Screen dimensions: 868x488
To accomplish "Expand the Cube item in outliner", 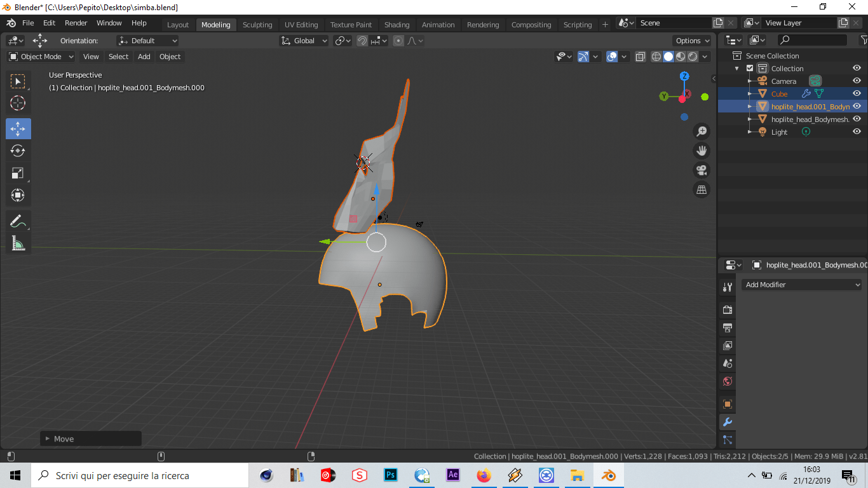I will [x=750, y=94].
